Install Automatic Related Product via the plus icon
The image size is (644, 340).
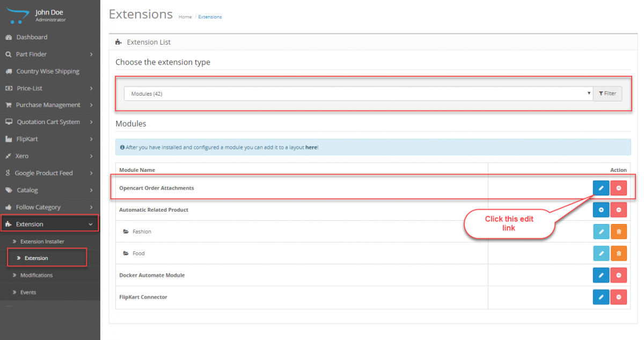601,209
